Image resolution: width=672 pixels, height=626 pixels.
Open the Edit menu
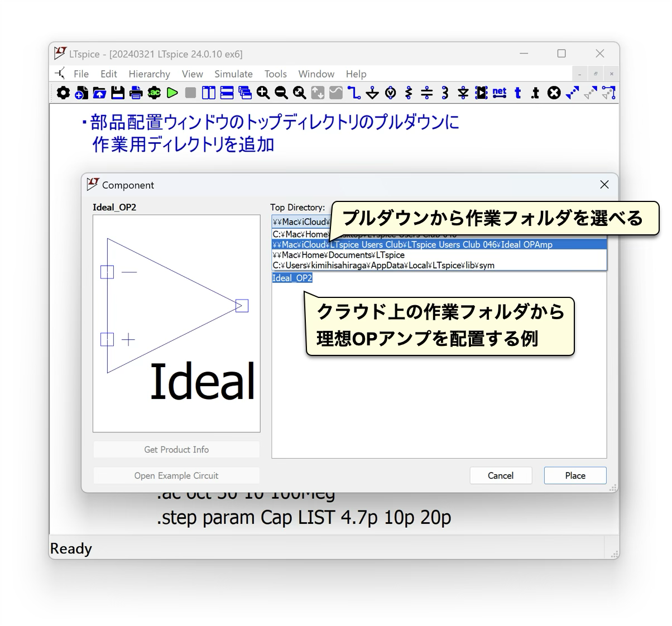(x=109, y=74)
